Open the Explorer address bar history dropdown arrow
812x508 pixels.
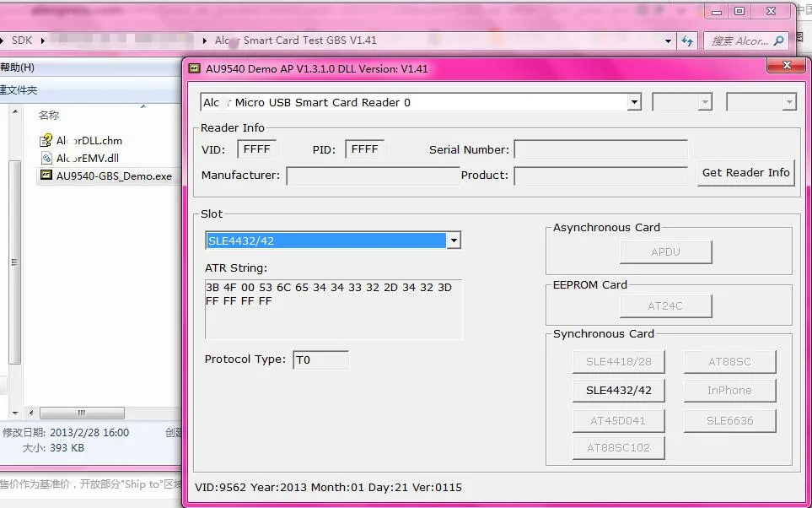pyautogui.click(x=668, y=41)
